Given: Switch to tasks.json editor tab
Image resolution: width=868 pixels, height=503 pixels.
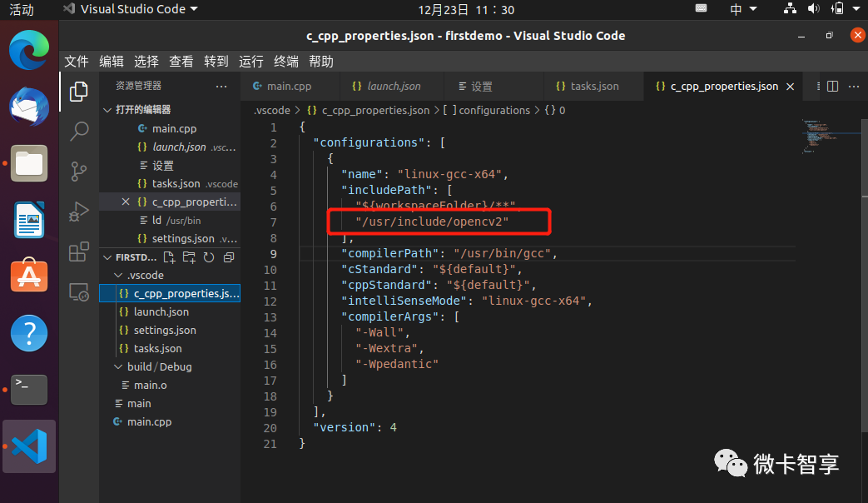Looking at the screenshot, I should (x=594, y=87).
